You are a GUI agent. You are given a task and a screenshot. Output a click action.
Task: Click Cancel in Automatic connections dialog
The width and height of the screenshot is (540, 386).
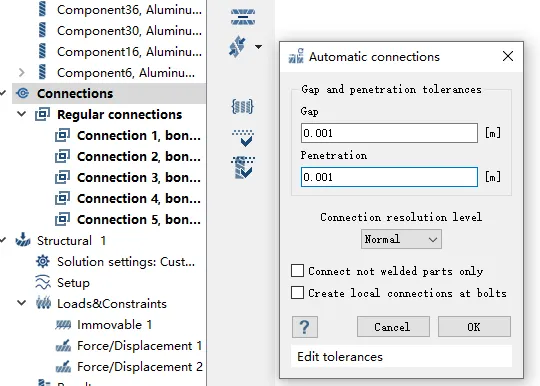tap(393, 326)
